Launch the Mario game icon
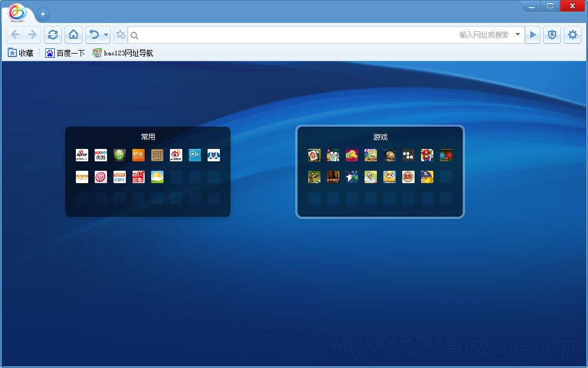Screen dimensions: 588x368 (427, 155)
